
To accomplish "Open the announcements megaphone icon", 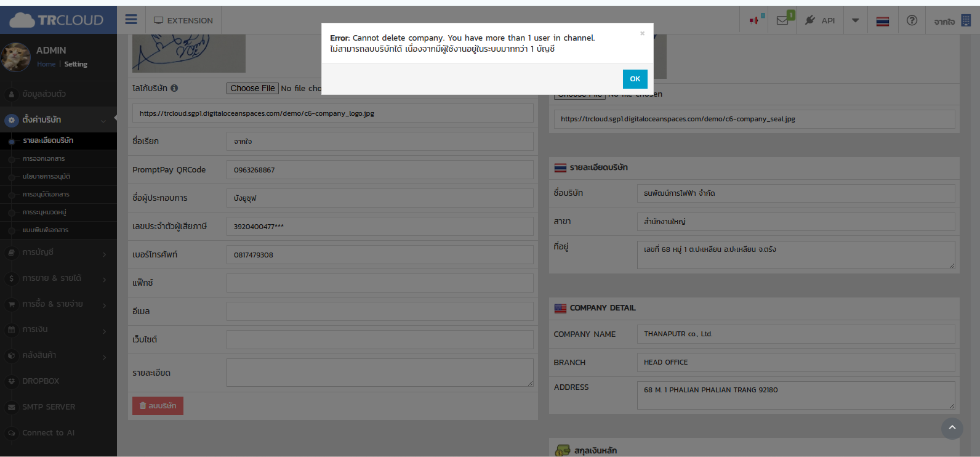I will (x=755, y=20).
